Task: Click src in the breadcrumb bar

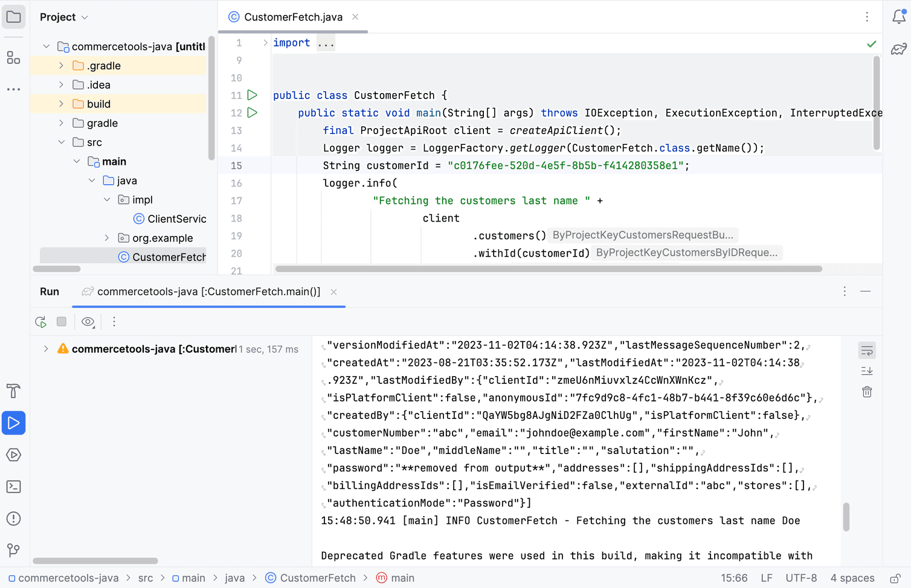Action: [x=146, y=578]
